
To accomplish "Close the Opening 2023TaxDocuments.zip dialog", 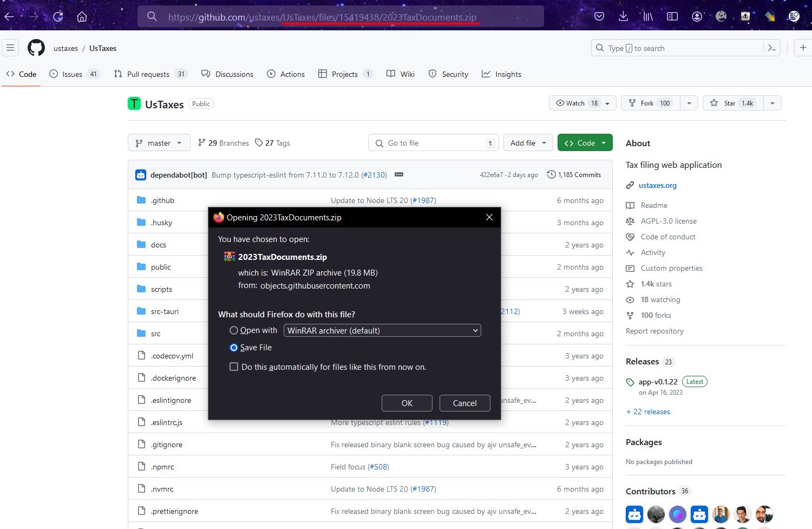I will [x=489, y=217].
